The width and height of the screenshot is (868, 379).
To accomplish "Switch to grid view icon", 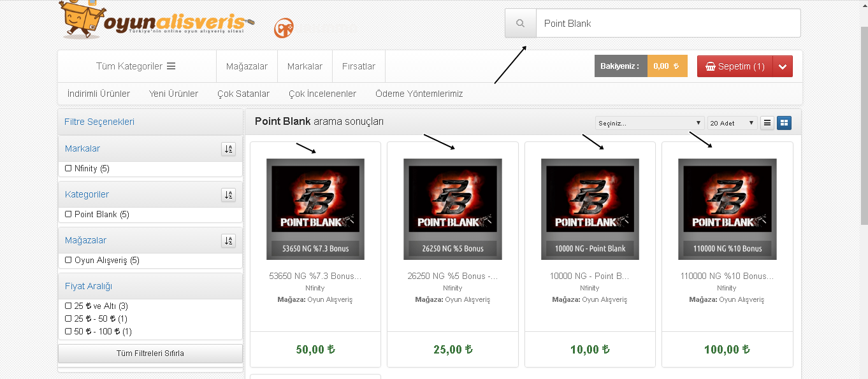I will pyautogui.click(x=784, y=123).
